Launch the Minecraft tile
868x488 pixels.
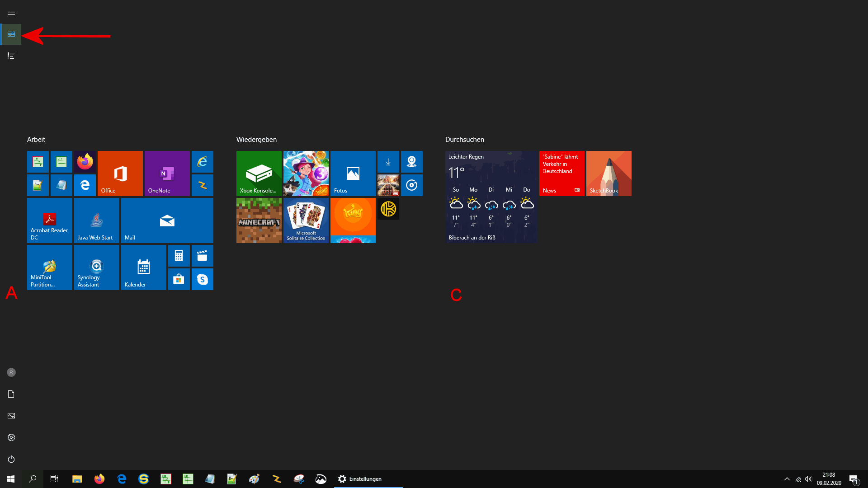pyautogui.click(x=259, y=221)
